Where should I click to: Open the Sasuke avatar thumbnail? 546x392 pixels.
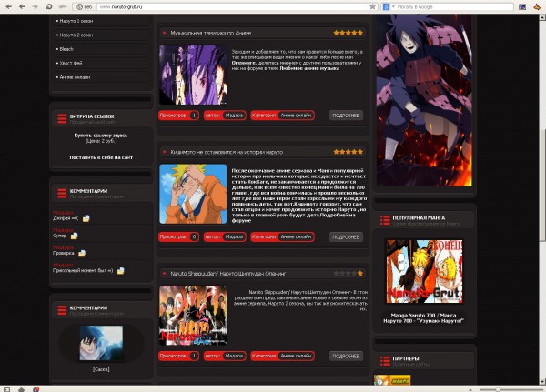point(101,343)
